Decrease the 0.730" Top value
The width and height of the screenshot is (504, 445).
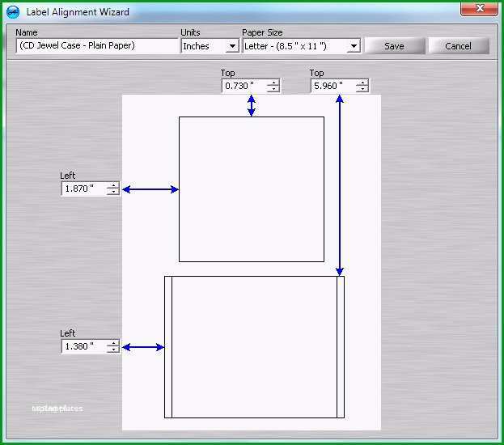(x=274, y=89)
